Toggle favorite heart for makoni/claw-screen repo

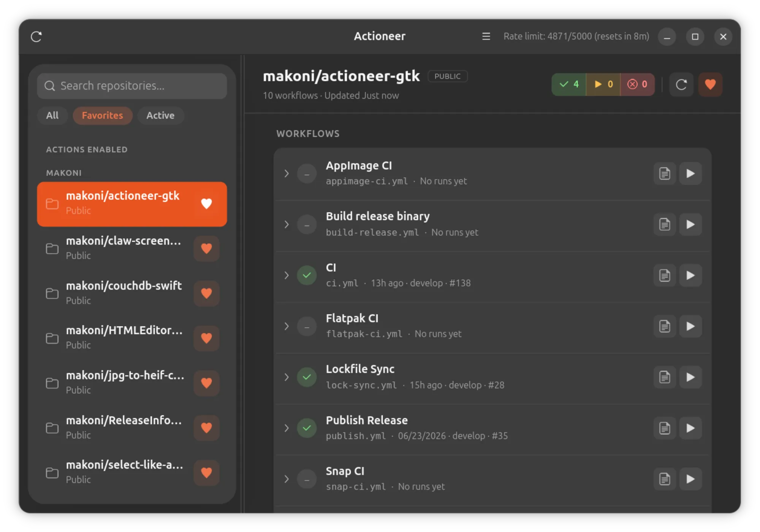coord(206,249)
